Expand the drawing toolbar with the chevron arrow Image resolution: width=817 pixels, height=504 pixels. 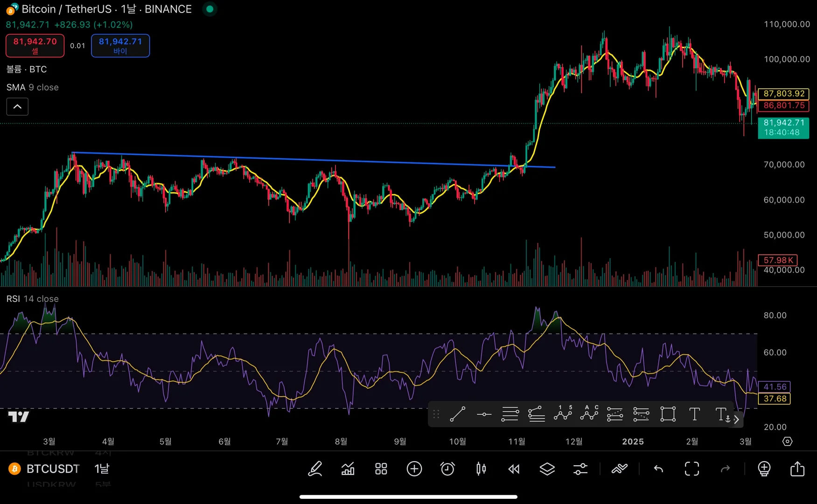click(736, 420)
